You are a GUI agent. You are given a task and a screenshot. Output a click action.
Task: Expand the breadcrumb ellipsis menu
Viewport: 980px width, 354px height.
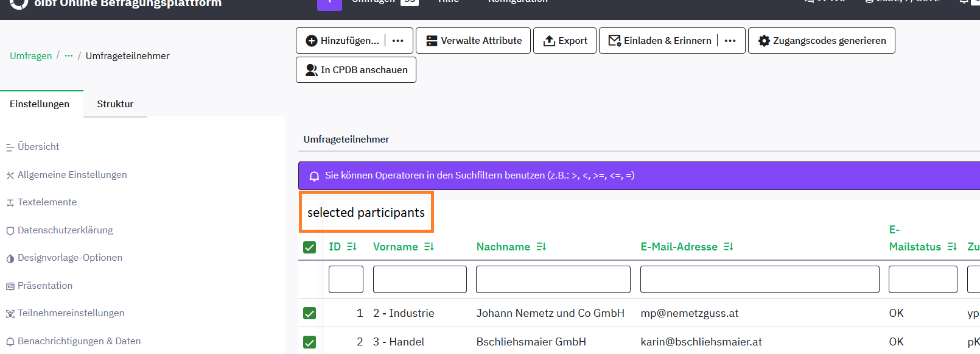(x=69, y=56)
